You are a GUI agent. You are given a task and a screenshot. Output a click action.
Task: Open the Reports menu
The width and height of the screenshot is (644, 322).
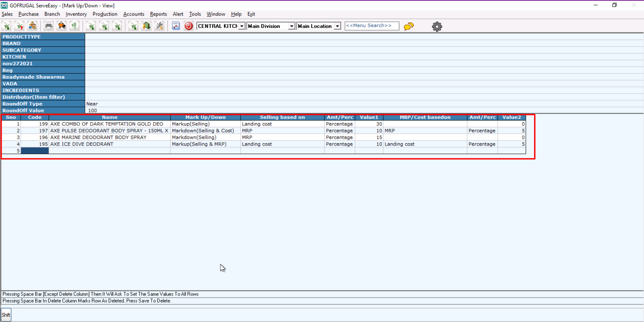click(x=158, y=14)
